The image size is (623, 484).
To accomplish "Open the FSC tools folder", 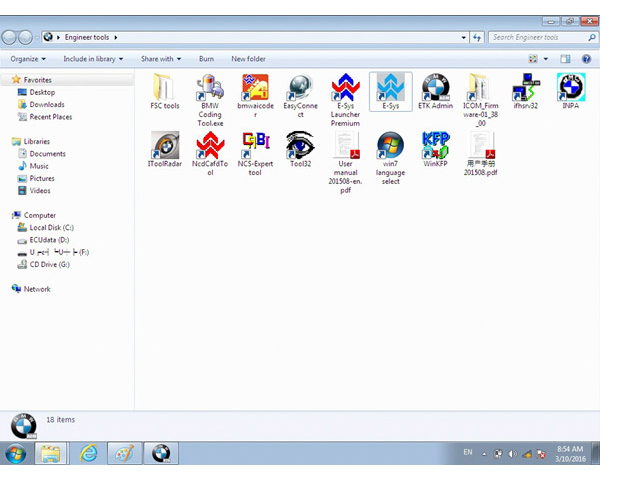I will tap(164, 92).
